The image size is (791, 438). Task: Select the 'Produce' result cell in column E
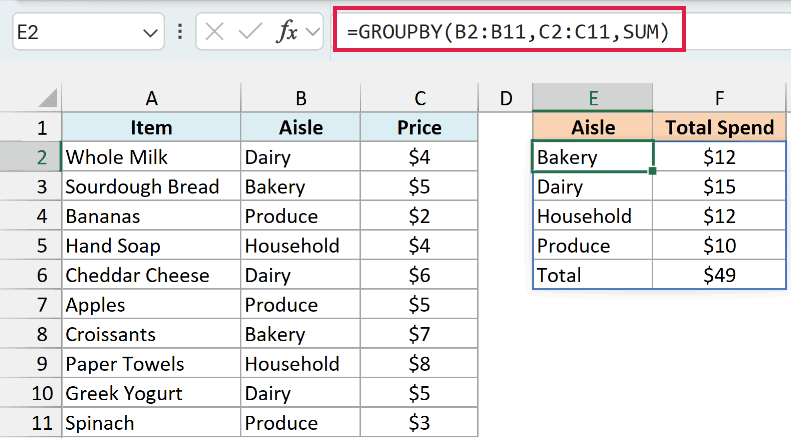tap(593, 246)
